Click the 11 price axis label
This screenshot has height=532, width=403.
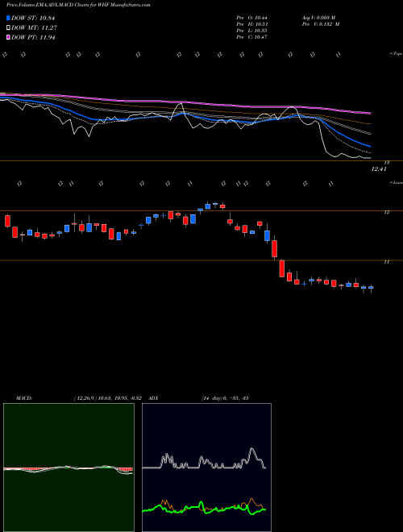(x=386, y=262)
